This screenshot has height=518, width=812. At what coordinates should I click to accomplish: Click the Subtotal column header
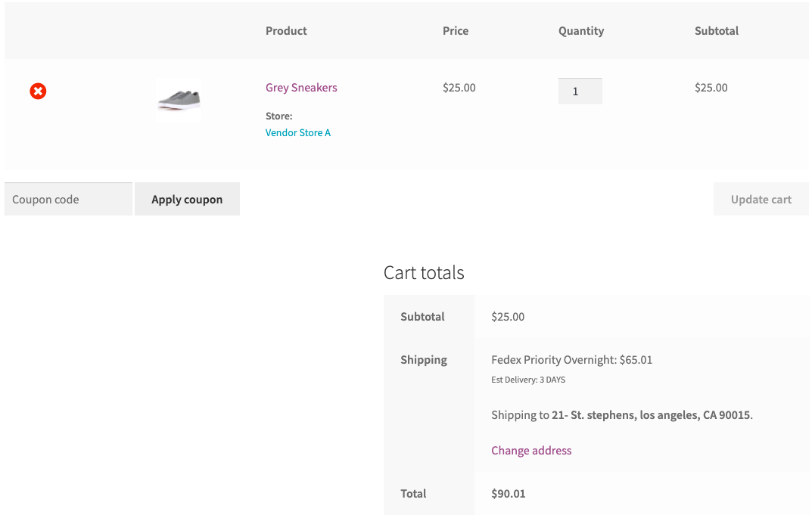point(717,30)
